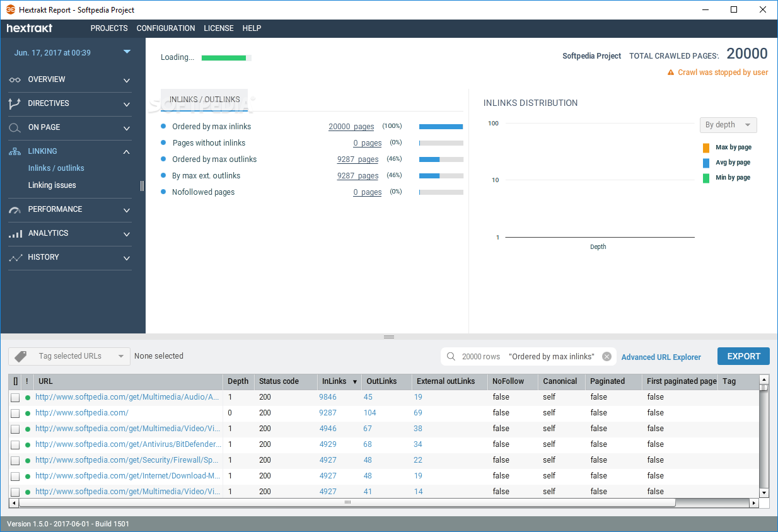Open the By depth dropdown
Viewport: 778px width, 532px height.
click(x=728, y=125)
